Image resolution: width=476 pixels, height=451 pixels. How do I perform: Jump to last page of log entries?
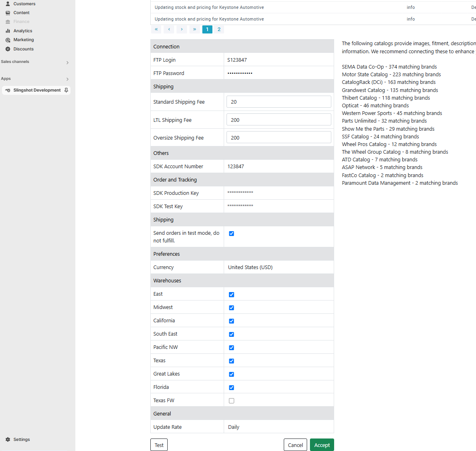pyautogui.click(x=195, y=29)
